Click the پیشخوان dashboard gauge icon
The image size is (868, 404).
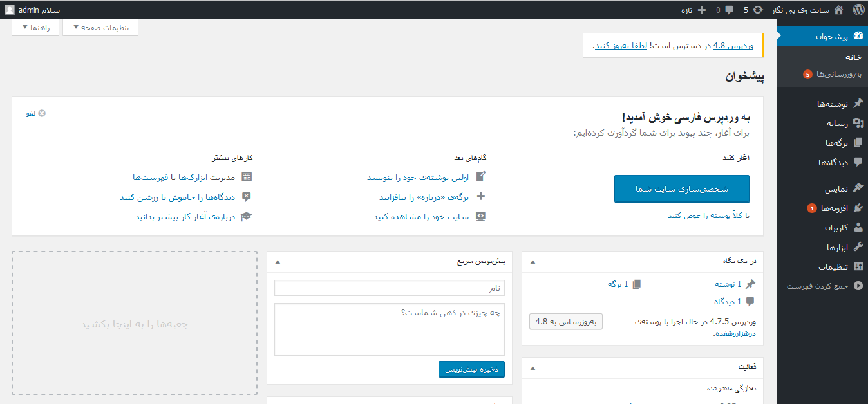857,36
